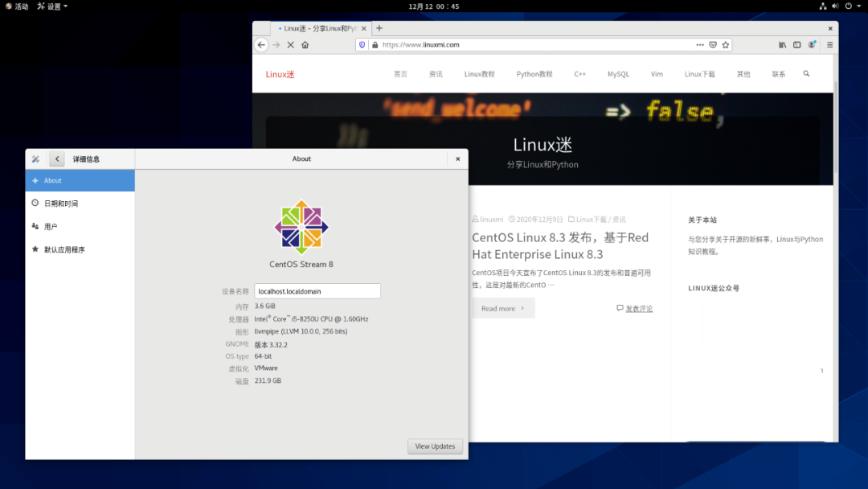Viewport: 868px width, 489px height.
Task: Open Firefox account icon
Action: [x=812, y=45]
